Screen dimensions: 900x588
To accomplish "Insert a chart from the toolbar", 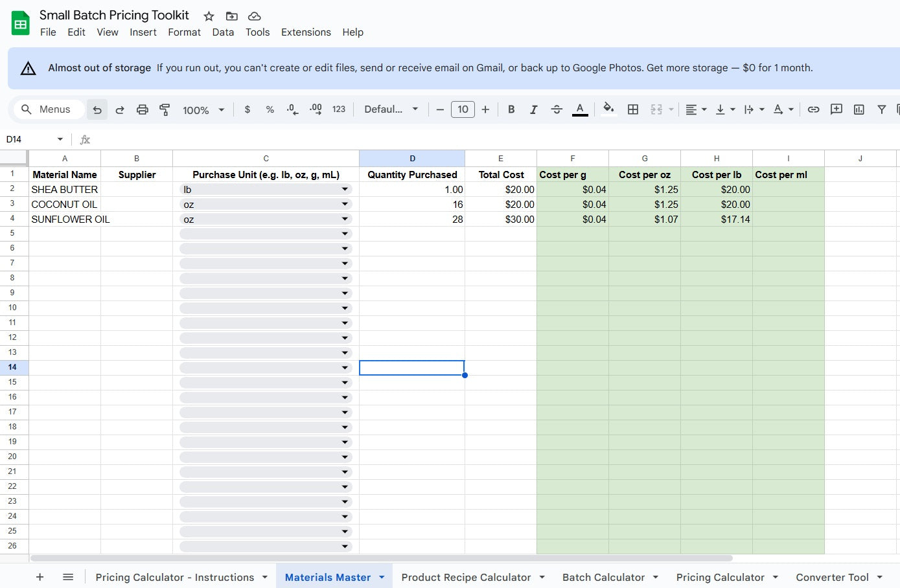I will (859, 109).
